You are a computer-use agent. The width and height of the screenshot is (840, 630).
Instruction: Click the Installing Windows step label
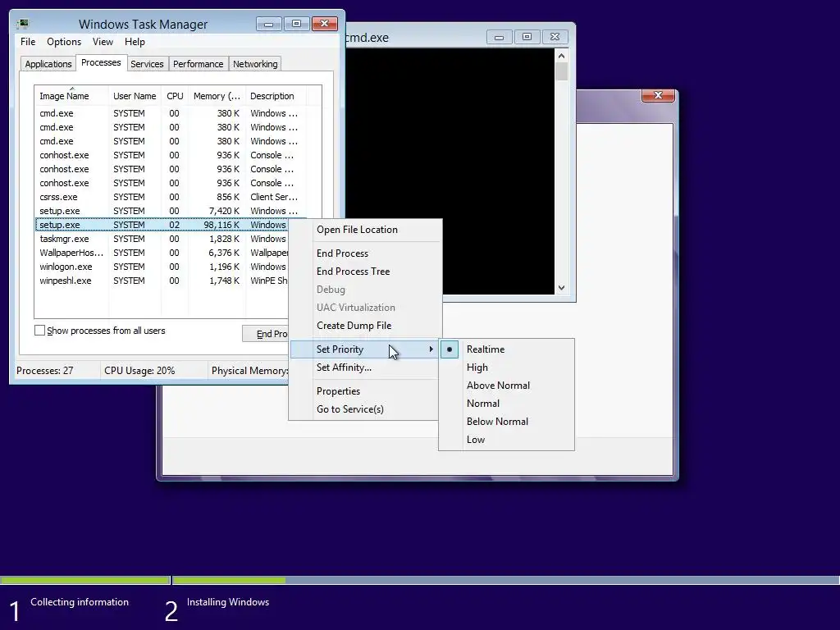[228, 601]
